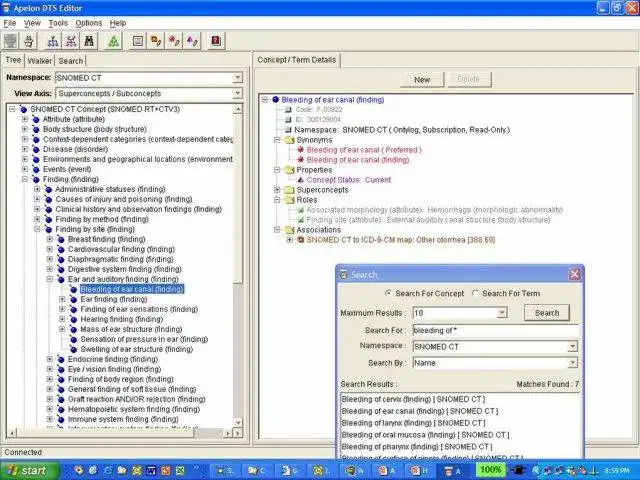The height and width of the screenshot is (480, 640).
Task: Open the property editor purple triangle icon
Action: tap(192, 41)
